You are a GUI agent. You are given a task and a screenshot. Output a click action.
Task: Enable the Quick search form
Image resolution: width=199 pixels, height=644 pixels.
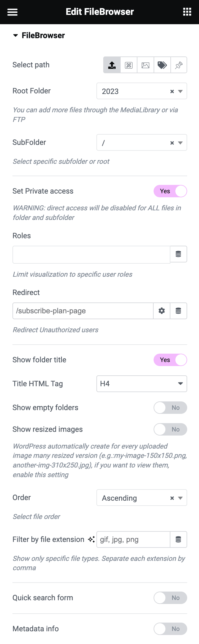tap(170, 598)
